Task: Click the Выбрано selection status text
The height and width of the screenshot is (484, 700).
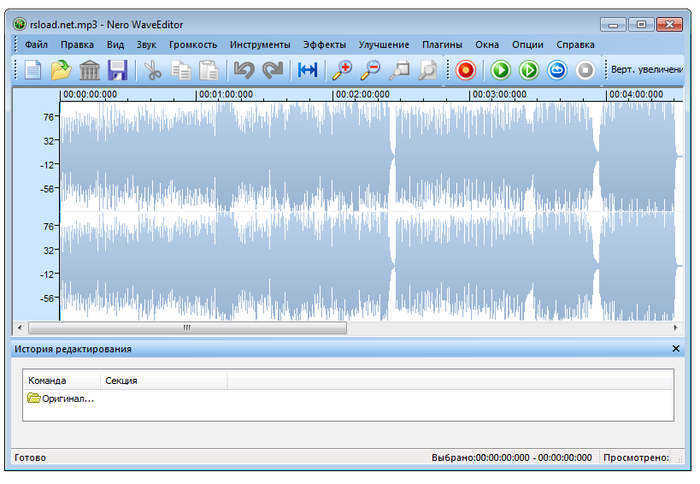Action: click(512, 458)
